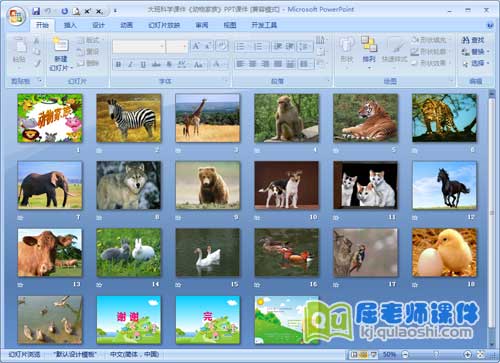Start the slide show from the status bar
This screenshot has height=363, width=500.
[374, 355]
